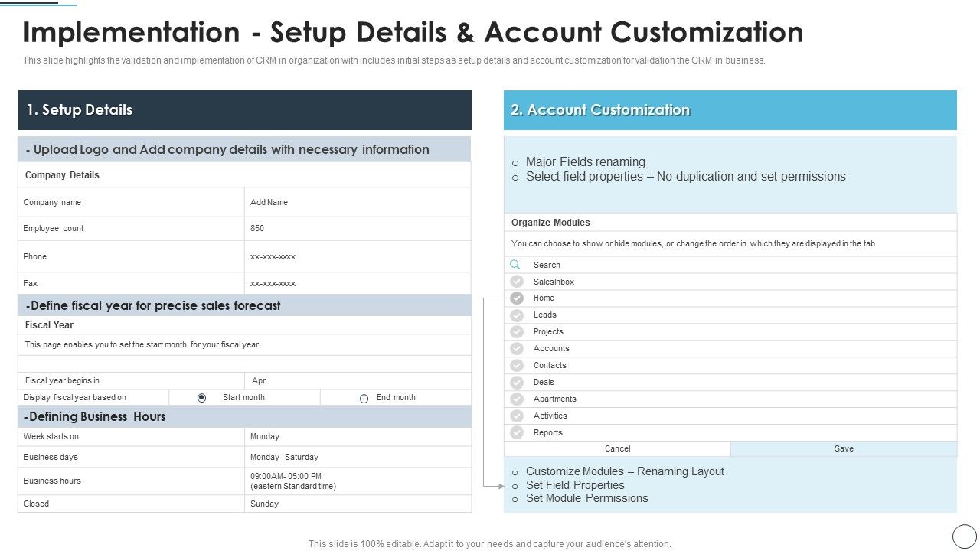Click the search magnifier icon
980x551 pixels.
pyautogui.click(x=515, y=264)
